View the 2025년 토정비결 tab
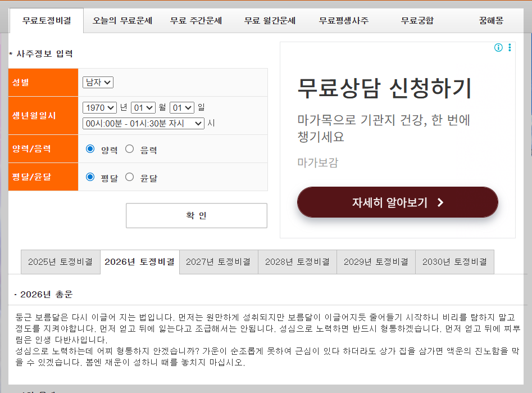The height and width of the screenshot is (393, 532). (x=60, y=261)
